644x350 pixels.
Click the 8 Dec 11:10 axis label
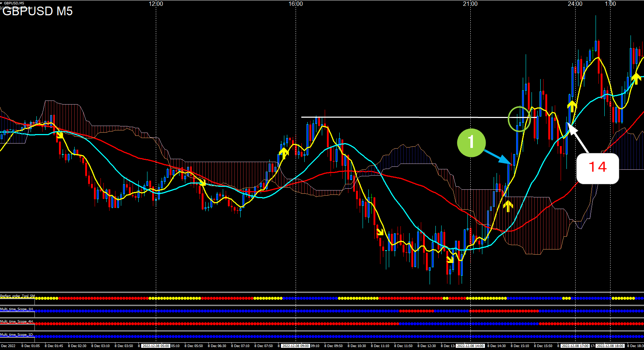pos(380,346)
